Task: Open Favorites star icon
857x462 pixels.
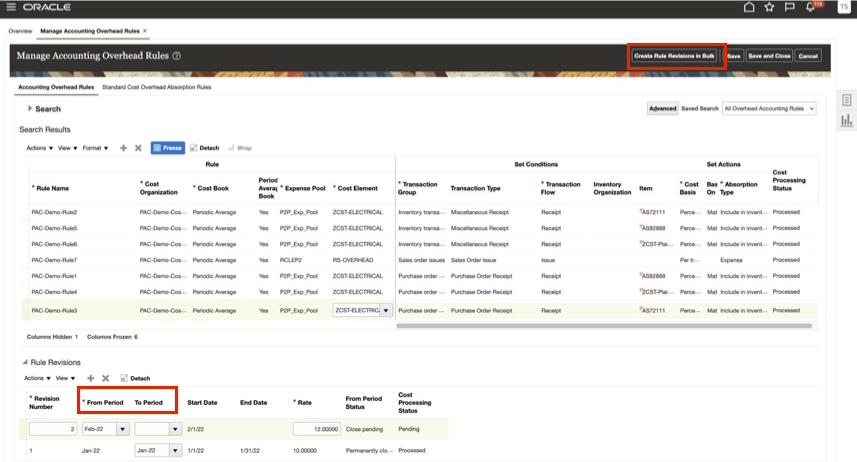Action: click(x=769, y=7)
